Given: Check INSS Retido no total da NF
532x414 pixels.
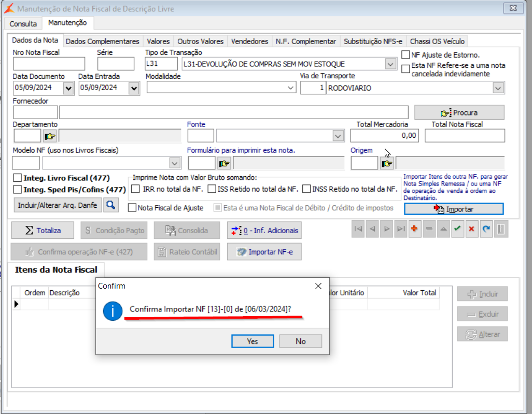Looking at the screenshot, I should (x=306, y=189).
